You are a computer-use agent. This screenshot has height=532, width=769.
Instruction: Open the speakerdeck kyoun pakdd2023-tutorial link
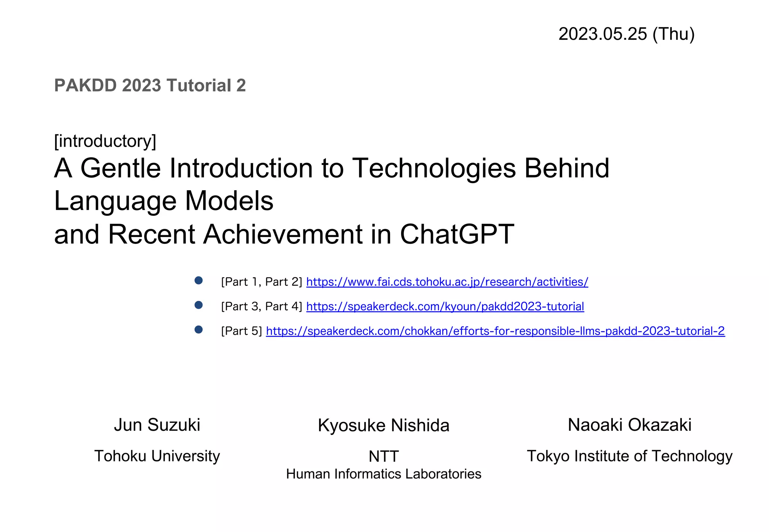pyautogui.click(x=445, y=307)
